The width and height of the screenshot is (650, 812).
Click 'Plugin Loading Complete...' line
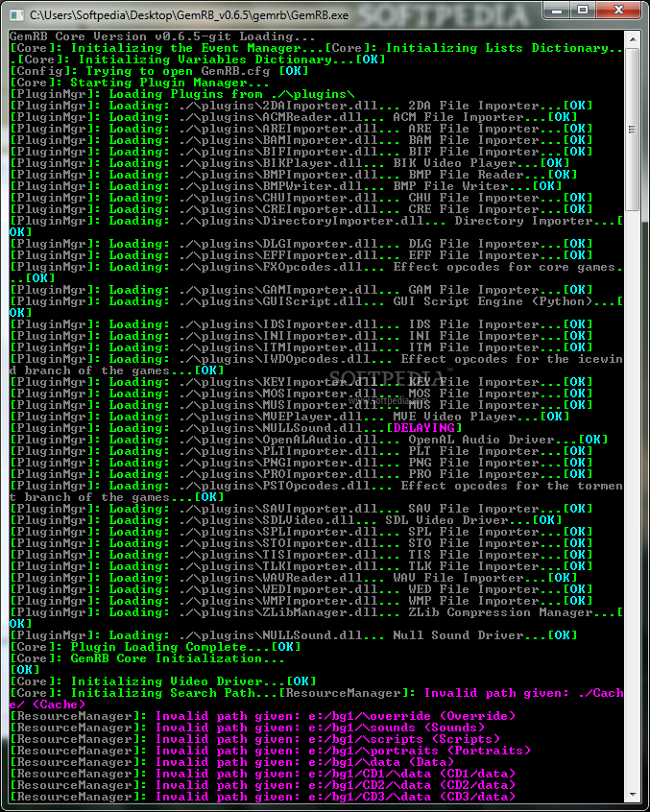(155, 647)
